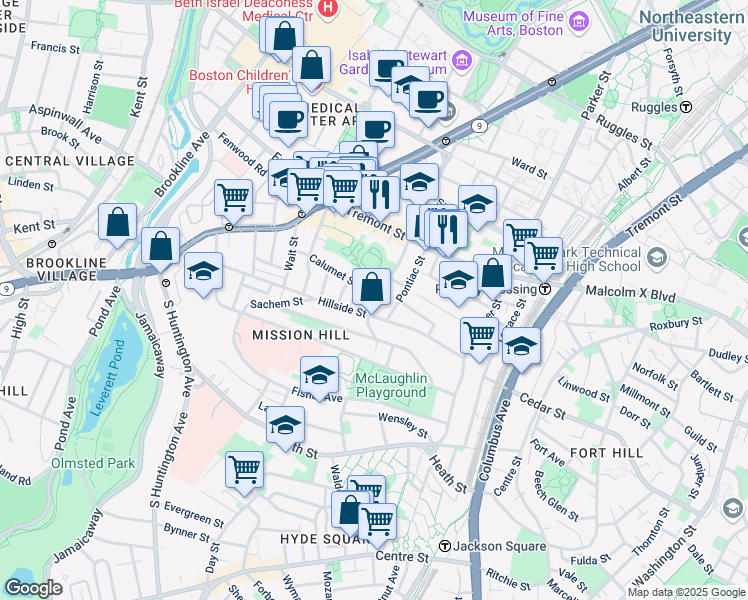Image resolution: width=748 pixels, height=600 pixels.
Task: Click the shopping bag marker in Hyde Square
Action: tap(349, 511)
